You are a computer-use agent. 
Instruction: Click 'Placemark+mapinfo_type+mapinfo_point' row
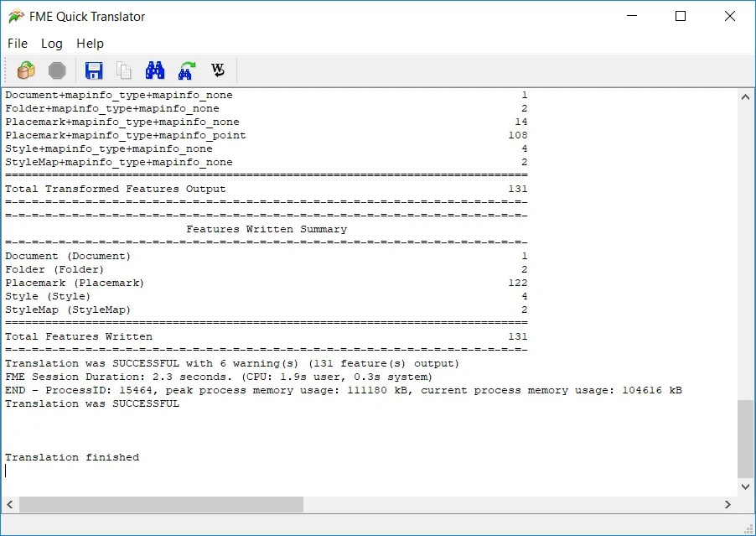click(267, 135)
